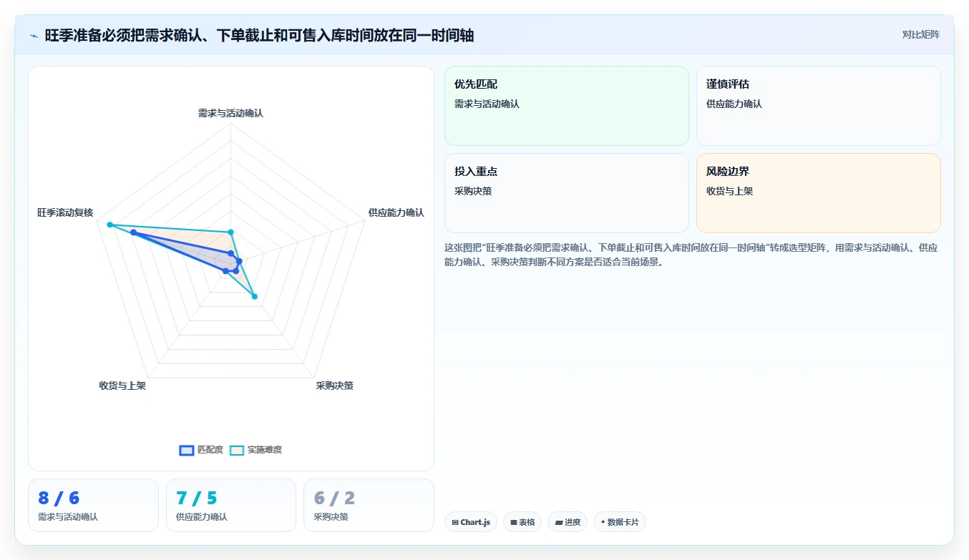The width and height of the screenshot is (969, 560).
Task: Open the 投入重点 card
Action: pyautogui.click(x=567, y=193)
